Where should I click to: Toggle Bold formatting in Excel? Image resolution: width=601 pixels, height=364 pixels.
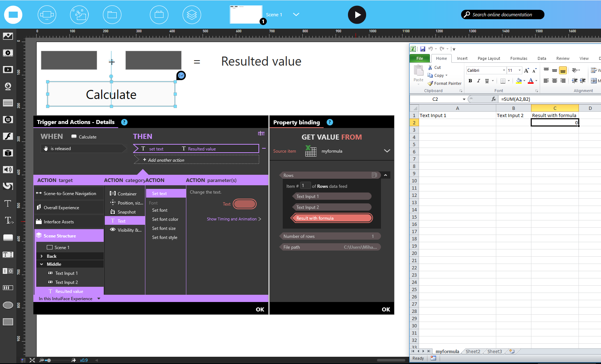(470, 81)
